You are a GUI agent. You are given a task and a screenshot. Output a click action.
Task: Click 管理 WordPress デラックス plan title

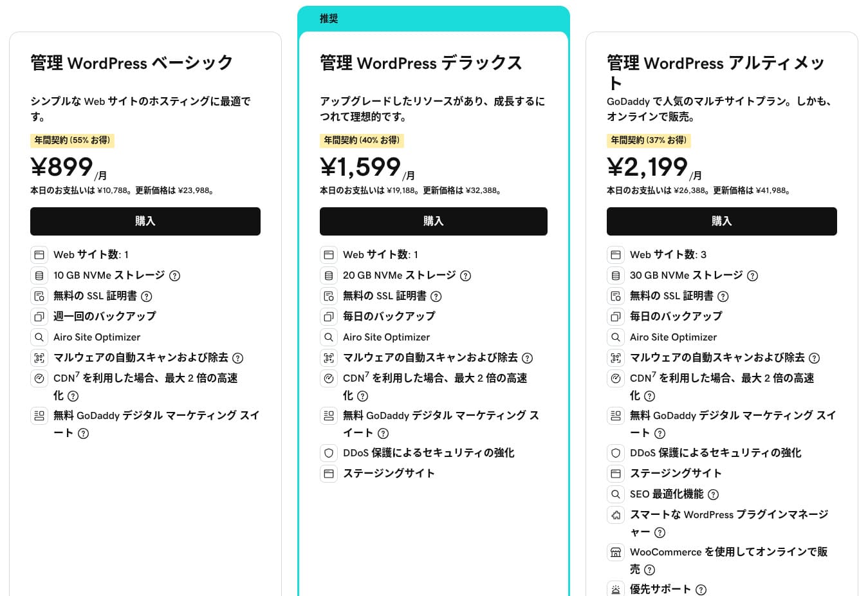pos(421,63)
